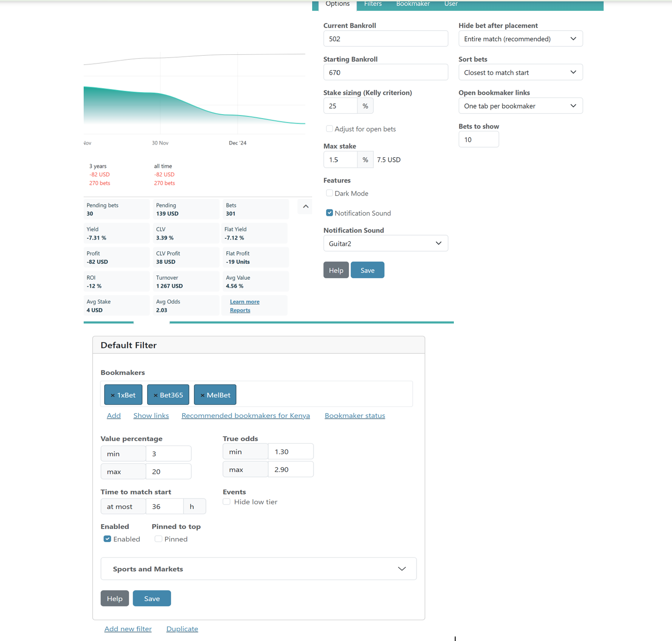Viewport: 672px width, 641px height.
Task: Choose a different Notification Sound from dropdown
Action: 385,244
